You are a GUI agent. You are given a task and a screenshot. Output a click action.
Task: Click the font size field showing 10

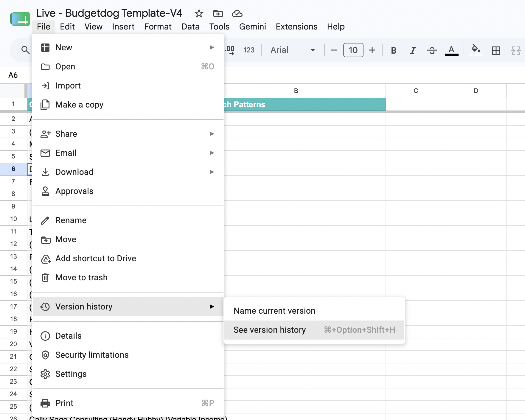pos(353,50)
